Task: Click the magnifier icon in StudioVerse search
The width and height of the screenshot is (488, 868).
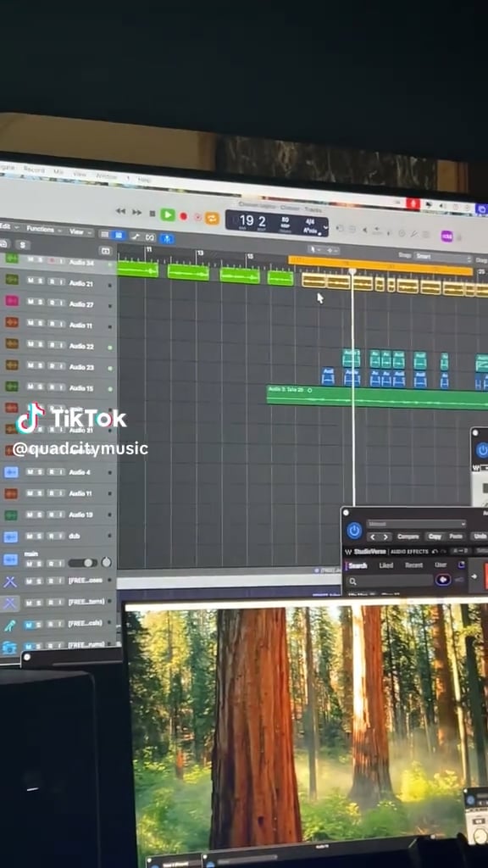Action: (352, 581)
